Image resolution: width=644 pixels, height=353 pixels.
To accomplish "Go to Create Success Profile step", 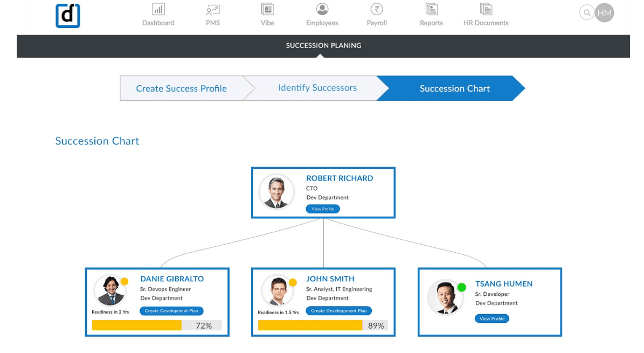I will coord(181,88).
